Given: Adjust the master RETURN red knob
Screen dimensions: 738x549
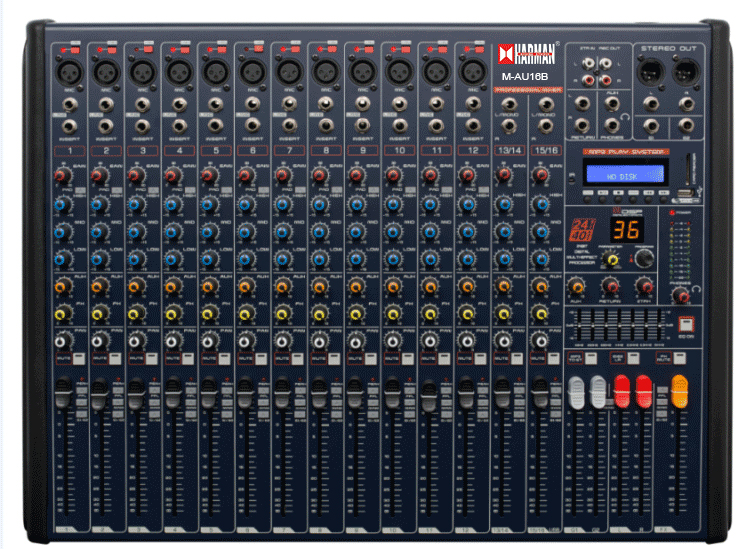Looking at the screenshot, I should click(610, 286).
